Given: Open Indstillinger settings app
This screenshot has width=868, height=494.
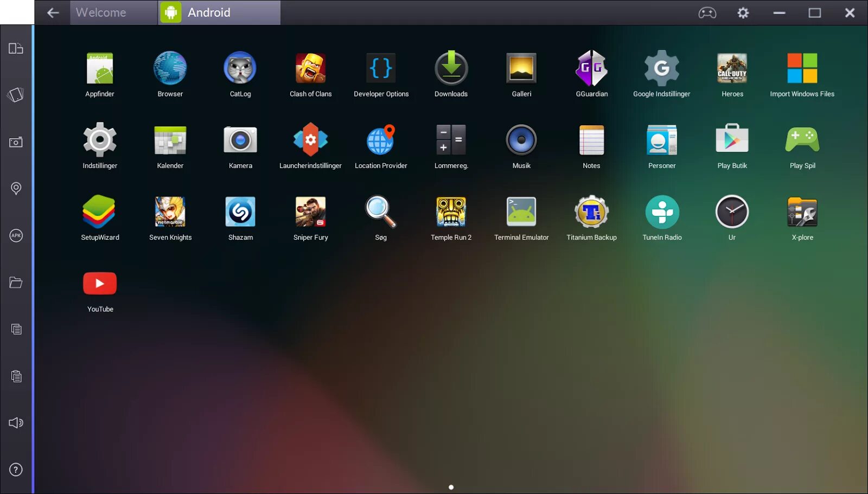Looking at the screenshot, I should pos(100,140).
